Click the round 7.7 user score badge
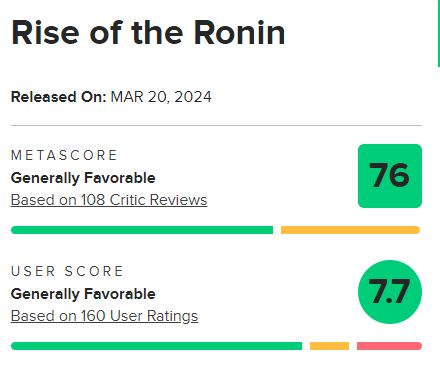Screen dimensions: 440x368 [390, 292]
